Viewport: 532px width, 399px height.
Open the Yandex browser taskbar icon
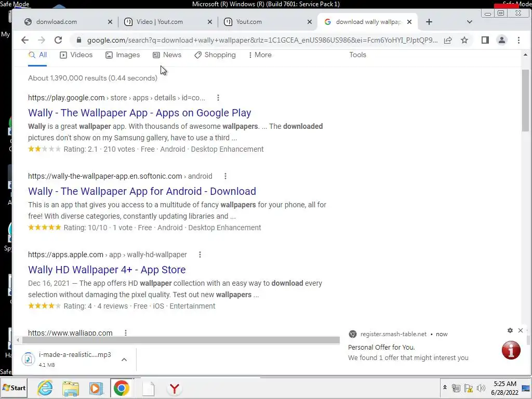coord(175,388)
